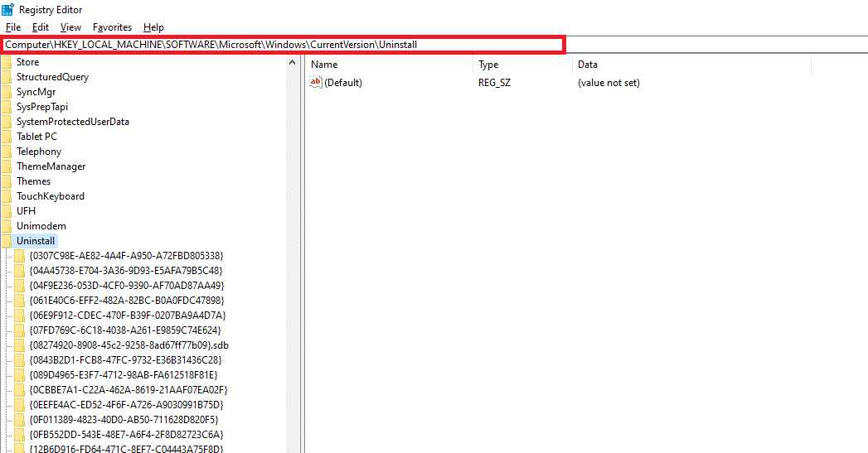Click the Registry Editor app icon in title bar

[x=7, y=9]
